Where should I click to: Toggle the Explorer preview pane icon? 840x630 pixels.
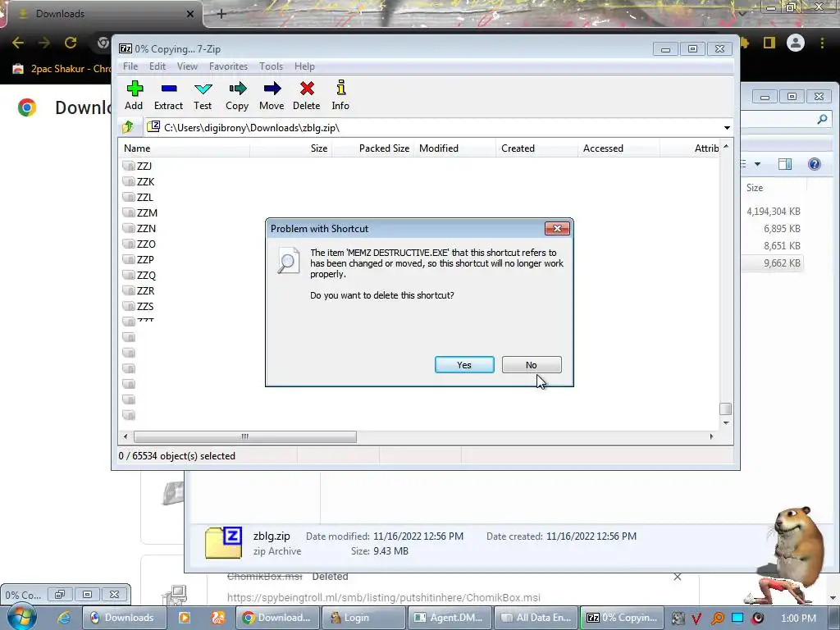785,164
